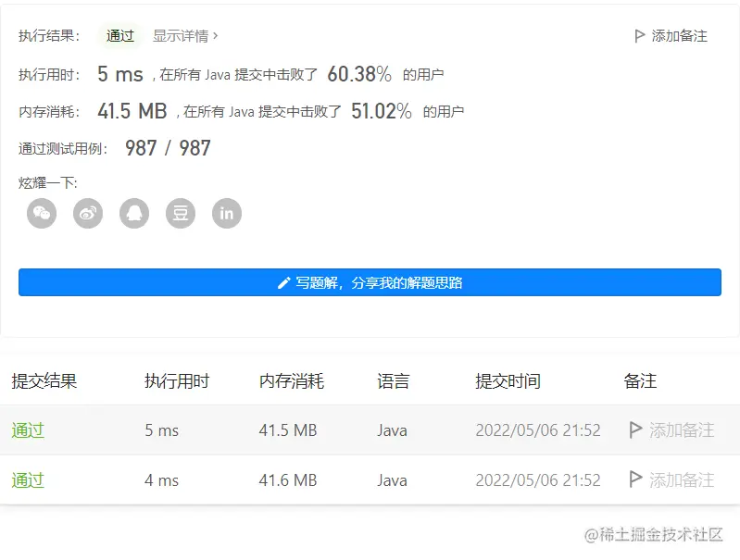Open 添加备注 at the top right

[x=671, y=36]
